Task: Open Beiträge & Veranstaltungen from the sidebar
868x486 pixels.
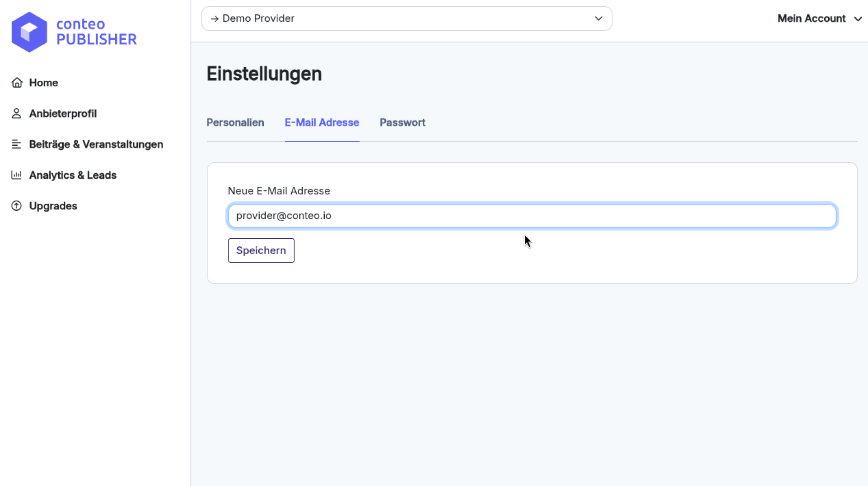Action: click(x=96, y=144)
